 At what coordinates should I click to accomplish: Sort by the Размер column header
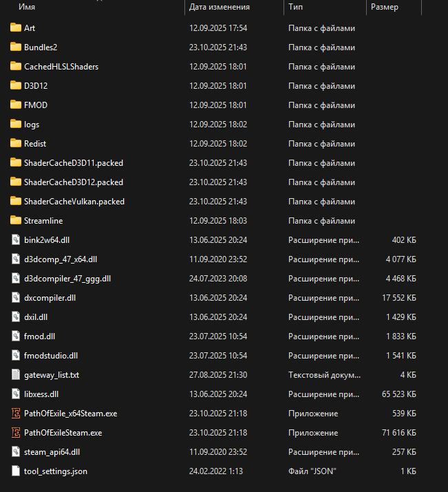384,7
